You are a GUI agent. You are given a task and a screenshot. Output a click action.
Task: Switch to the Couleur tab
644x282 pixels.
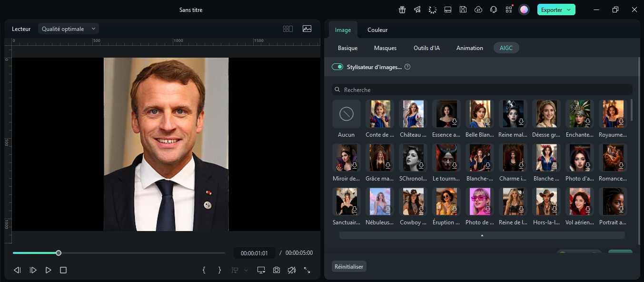pyautogui.click(x=377, y=30)
